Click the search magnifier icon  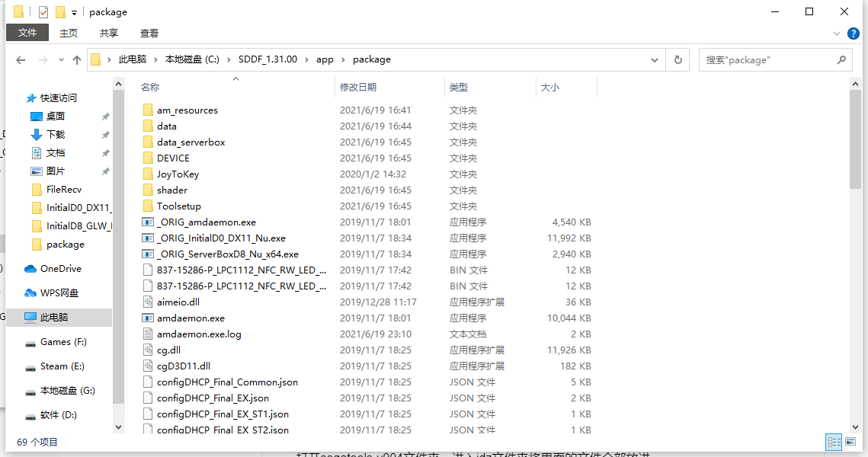[x=841, y=59]
